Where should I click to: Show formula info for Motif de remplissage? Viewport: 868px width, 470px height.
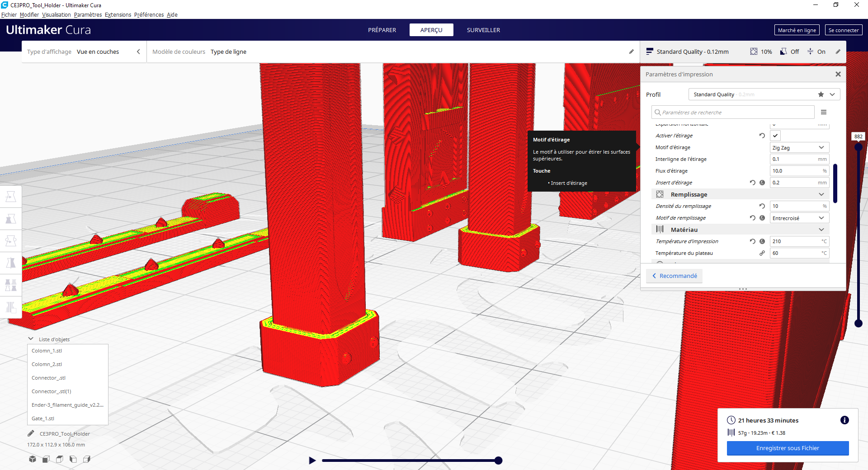(762, 218)
